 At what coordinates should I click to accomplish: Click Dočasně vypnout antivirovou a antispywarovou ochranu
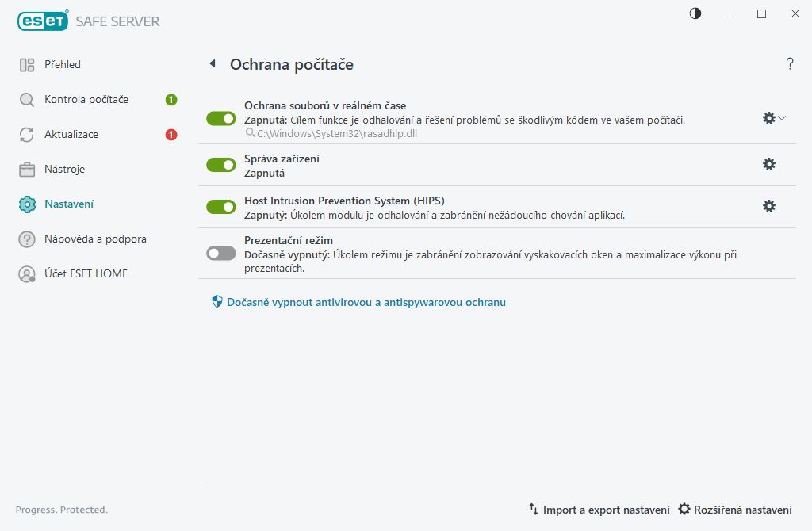366,302
